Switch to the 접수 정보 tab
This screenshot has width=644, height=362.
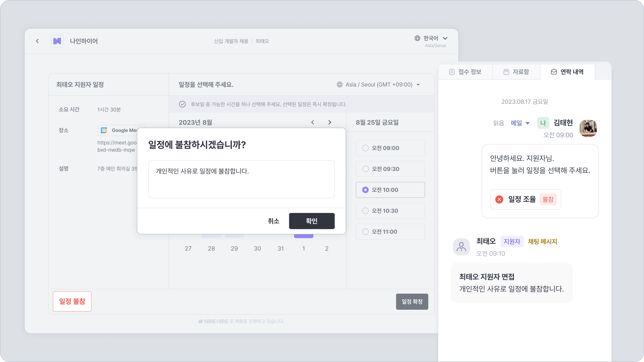pos(465,72)
